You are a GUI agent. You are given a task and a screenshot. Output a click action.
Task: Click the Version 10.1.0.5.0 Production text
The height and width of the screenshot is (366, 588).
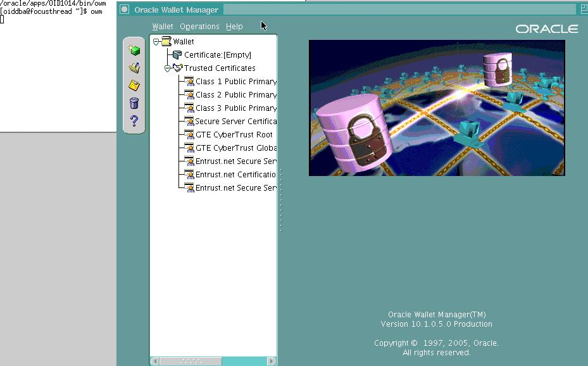437,324
